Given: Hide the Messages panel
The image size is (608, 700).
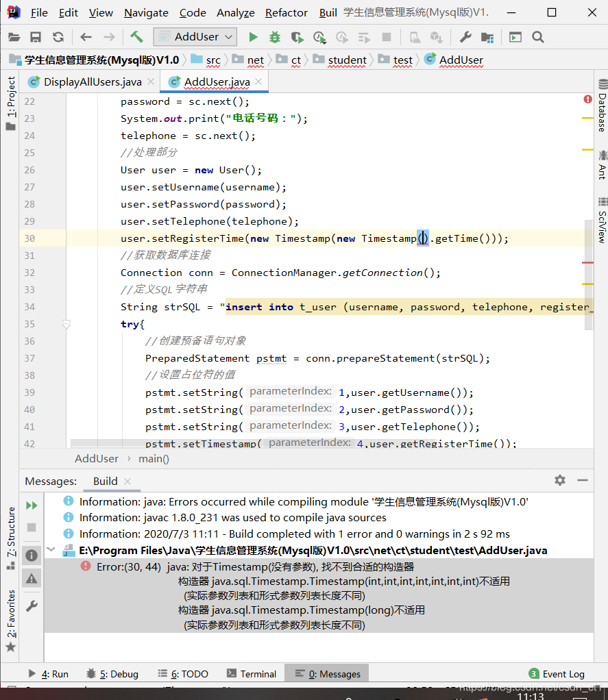Looking at the screenshot, I should point(583,480).
